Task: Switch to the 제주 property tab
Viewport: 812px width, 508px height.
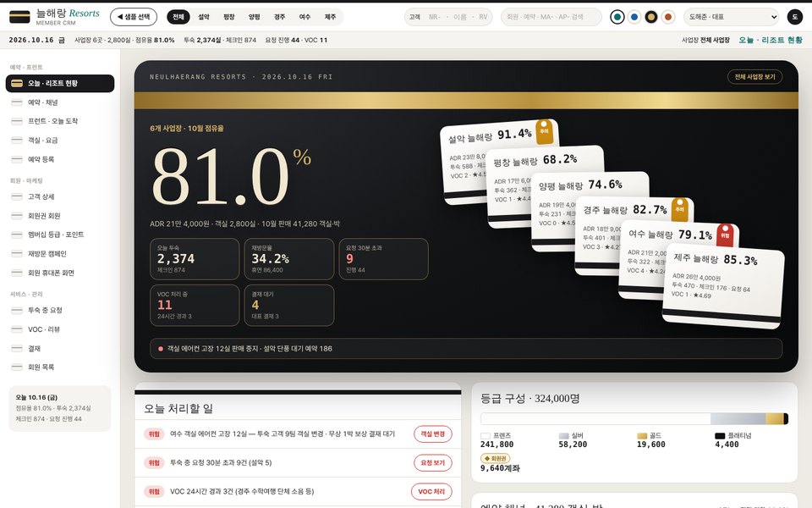Action: (x=330, y=17)
